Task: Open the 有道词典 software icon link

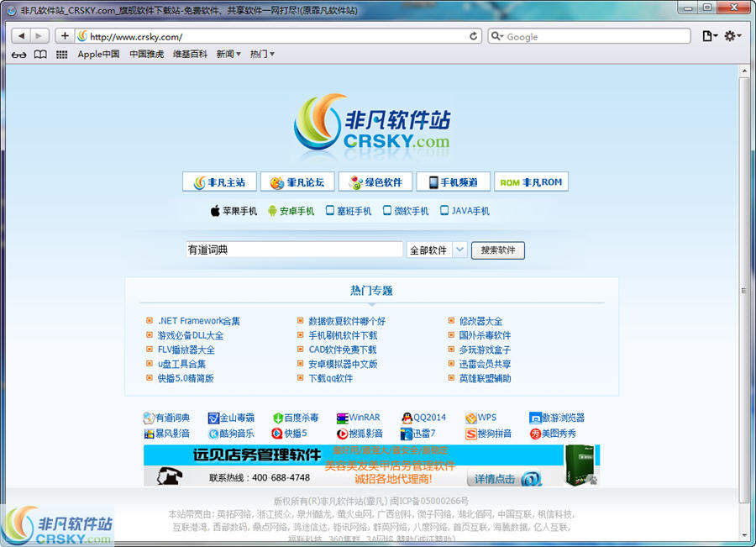Action: (x=166, y=418)
